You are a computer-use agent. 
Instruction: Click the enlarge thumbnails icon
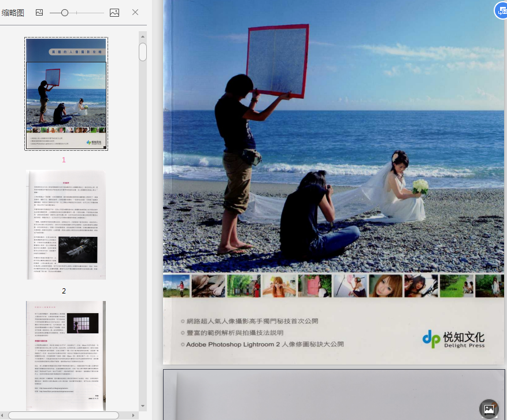tap(114, 13)
